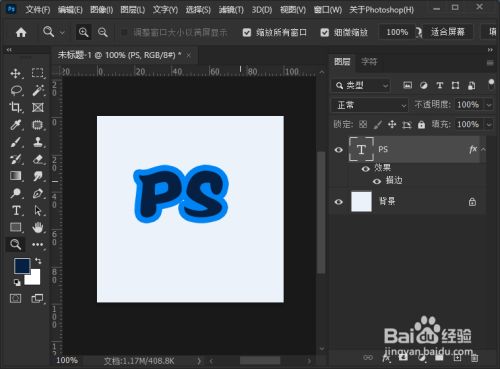Viewport: 500px width, 369px height.
Task: Open the Opacity value dropdown arrow
Action: (489, 105)
